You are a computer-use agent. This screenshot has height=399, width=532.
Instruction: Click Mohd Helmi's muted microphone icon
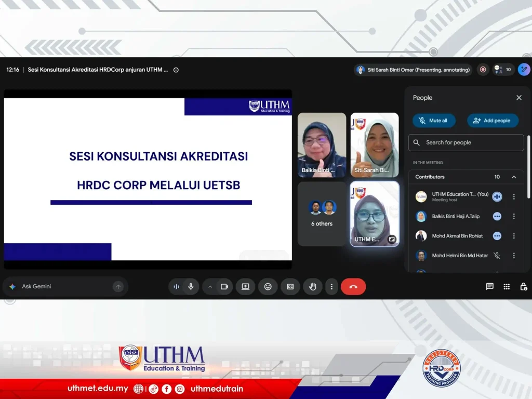point(497,256)
